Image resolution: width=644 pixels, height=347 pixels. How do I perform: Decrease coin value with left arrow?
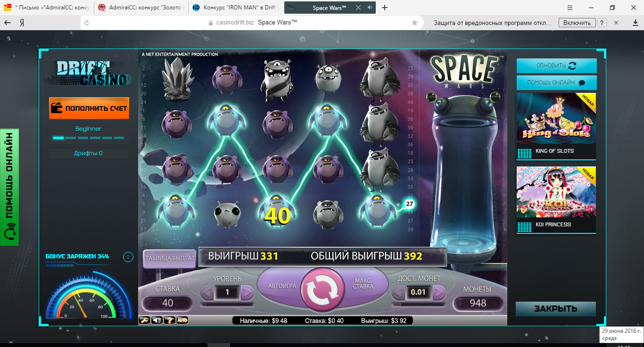(x=398, y=293)
